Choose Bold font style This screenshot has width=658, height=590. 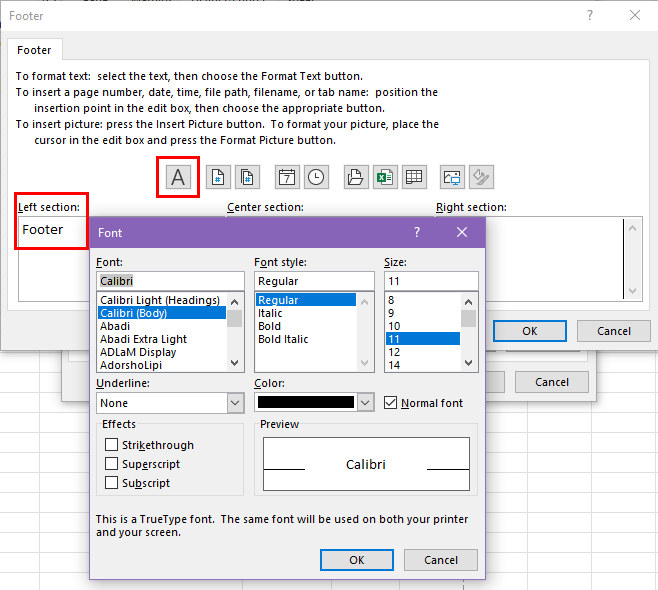click(306, 326)
